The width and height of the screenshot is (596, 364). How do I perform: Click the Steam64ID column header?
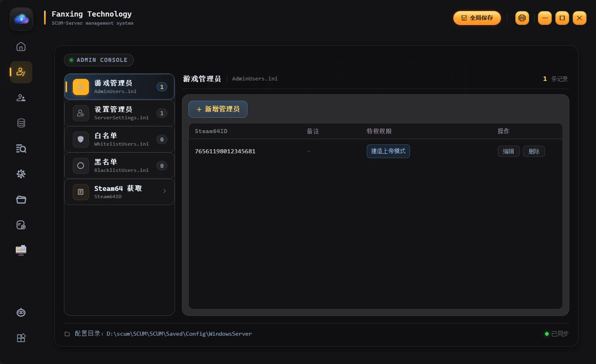click(x=211, y=131)
